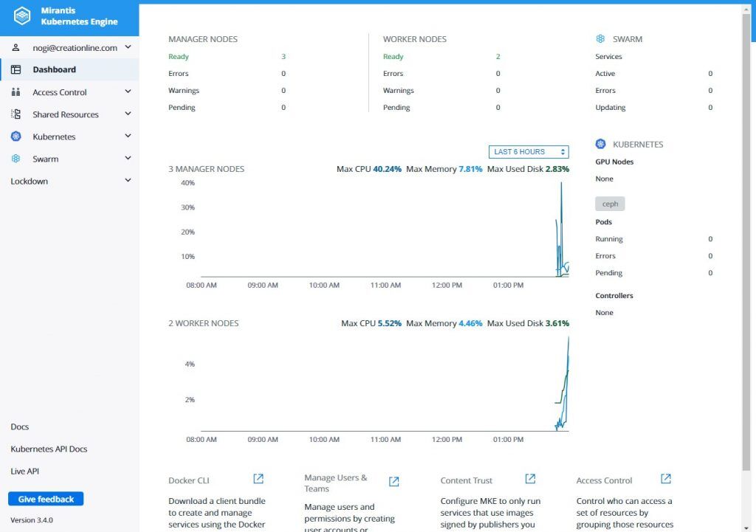Click the user profile icon beside nogi@creationline.com
This screenshot has height=532, width=756.
point(16,47)
